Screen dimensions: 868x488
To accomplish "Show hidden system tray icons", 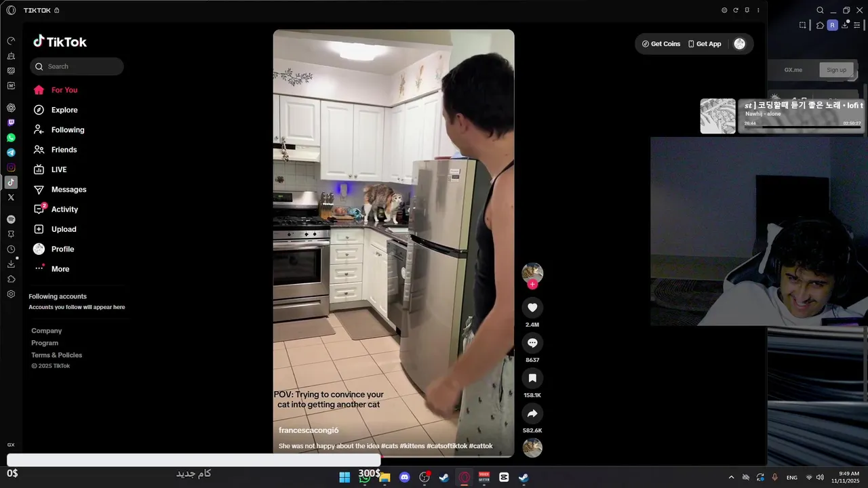I will pos(731,477).
